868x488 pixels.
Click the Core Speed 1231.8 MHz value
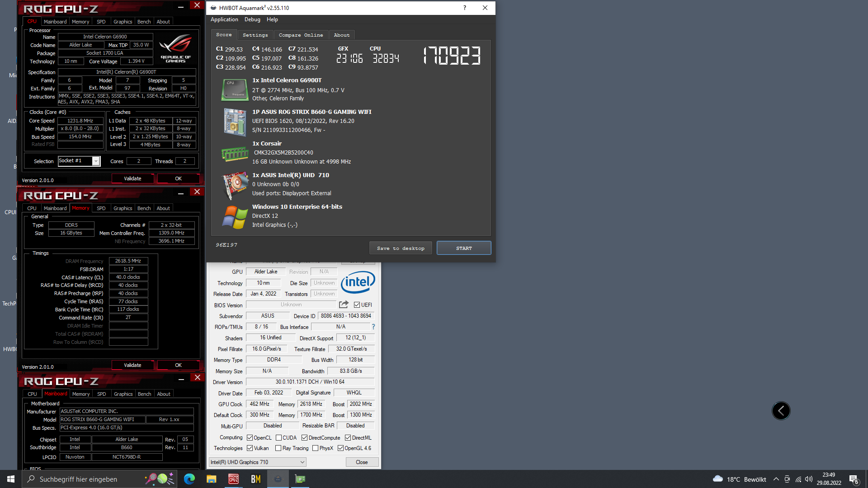coord(80,121)
